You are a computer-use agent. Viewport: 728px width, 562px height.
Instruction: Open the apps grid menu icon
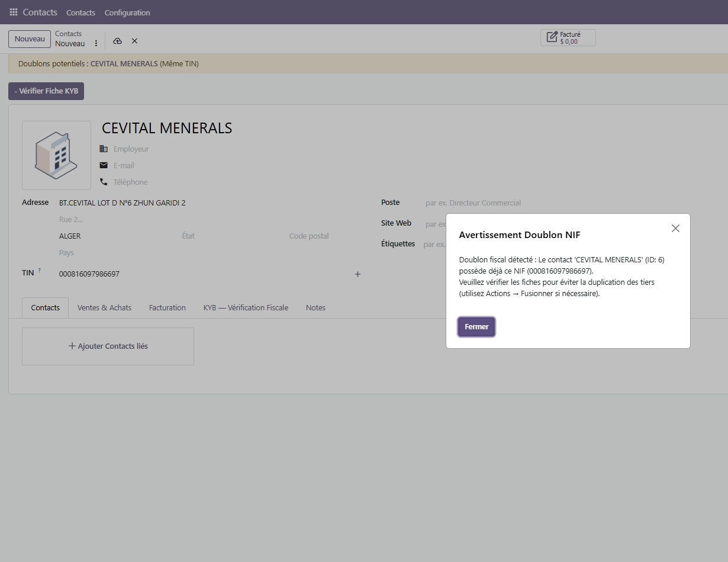(14, 12)
